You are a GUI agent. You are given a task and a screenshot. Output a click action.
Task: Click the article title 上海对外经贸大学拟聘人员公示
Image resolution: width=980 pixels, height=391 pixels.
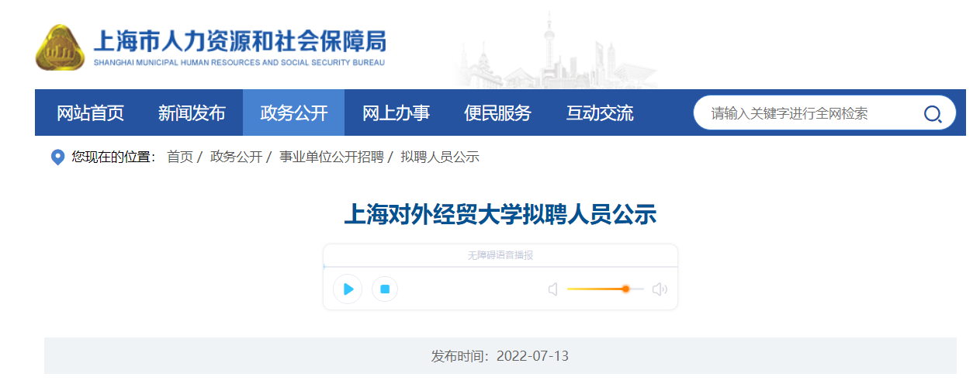pos(500,215)
